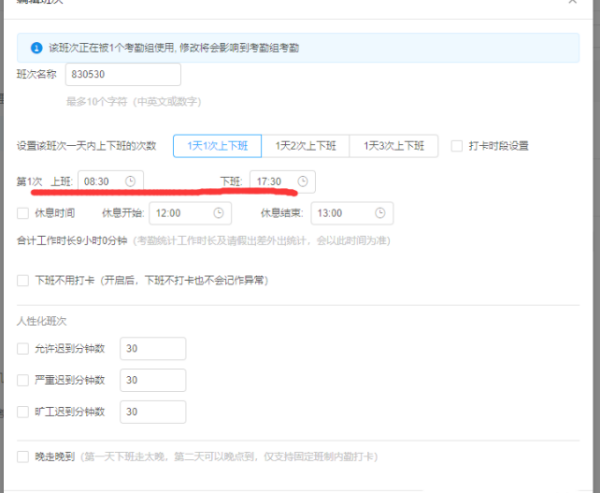The height and width of the screenshot is (493, 600).
Task: Enable 旷工迟到分钟数 checkbox
Action: click(23, 412)
